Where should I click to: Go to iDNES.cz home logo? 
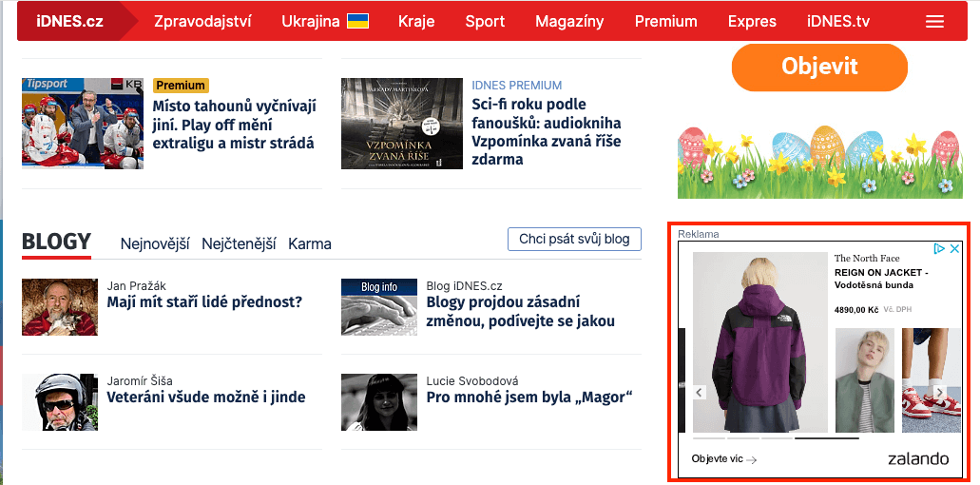[x=69, y=21]
